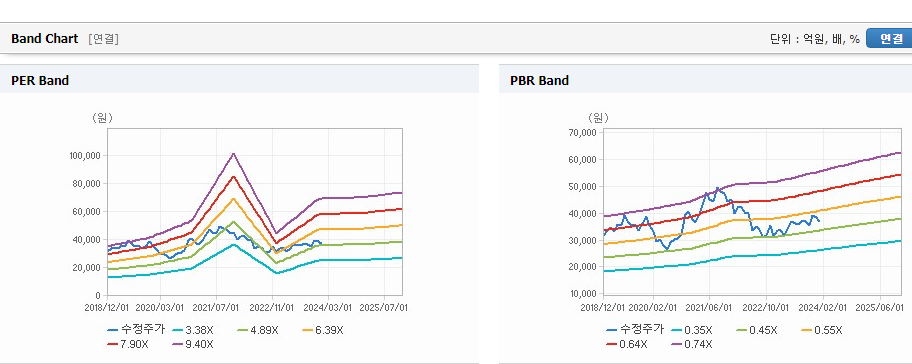Click PER chart y-axis label 40,000

(x=88, y=240)
